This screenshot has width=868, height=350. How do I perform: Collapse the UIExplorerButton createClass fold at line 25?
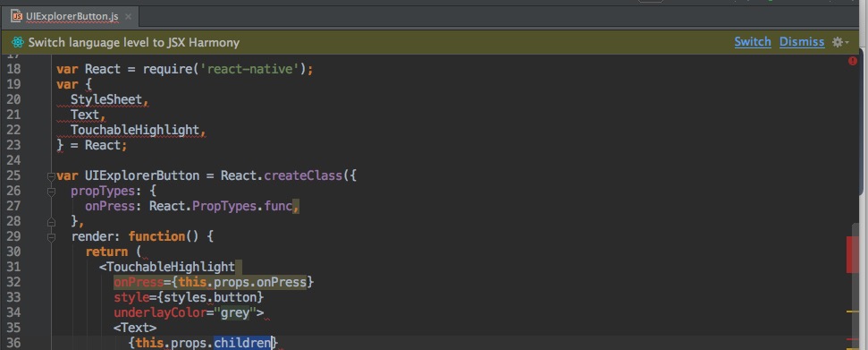coord(51,176)
